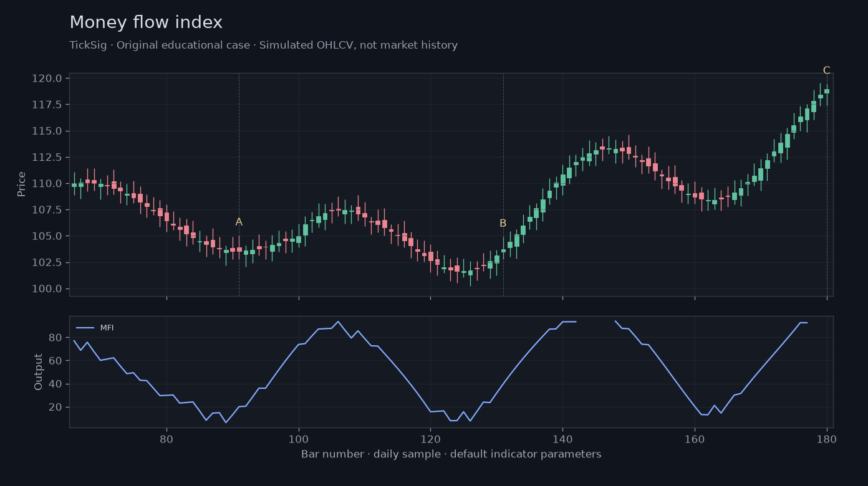Screen dimensions: 868x486
Task: Click price axis value 117.5
Action: (47, 105)
